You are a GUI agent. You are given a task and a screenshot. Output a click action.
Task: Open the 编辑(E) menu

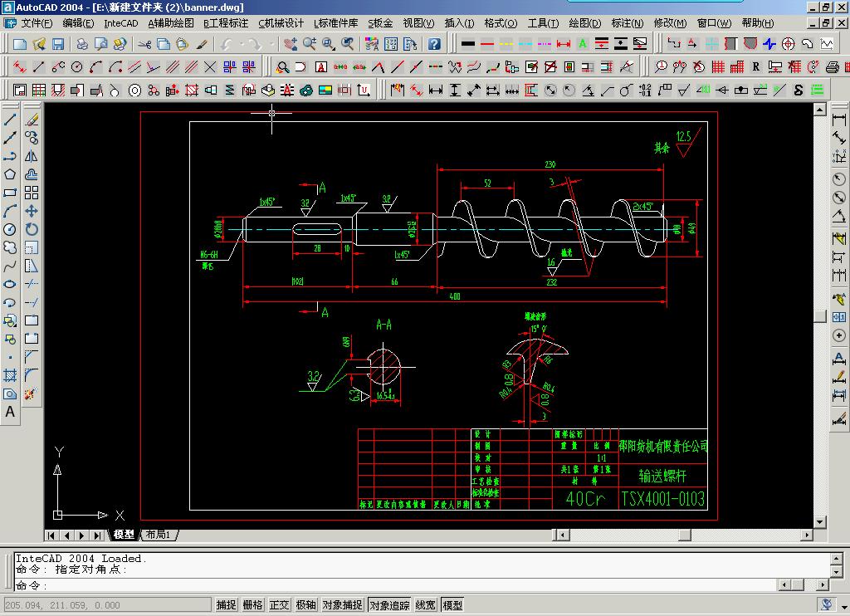[x=78, y=23]
